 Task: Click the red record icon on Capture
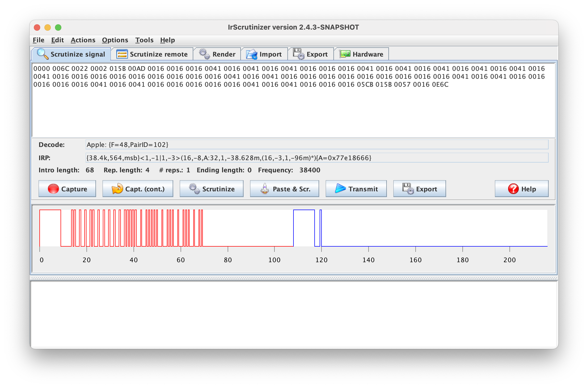coord(53,189)
